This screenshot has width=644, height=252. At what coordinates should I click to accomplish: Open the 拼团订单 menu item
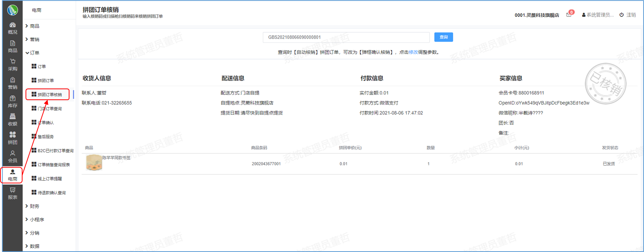click(43, 80)
